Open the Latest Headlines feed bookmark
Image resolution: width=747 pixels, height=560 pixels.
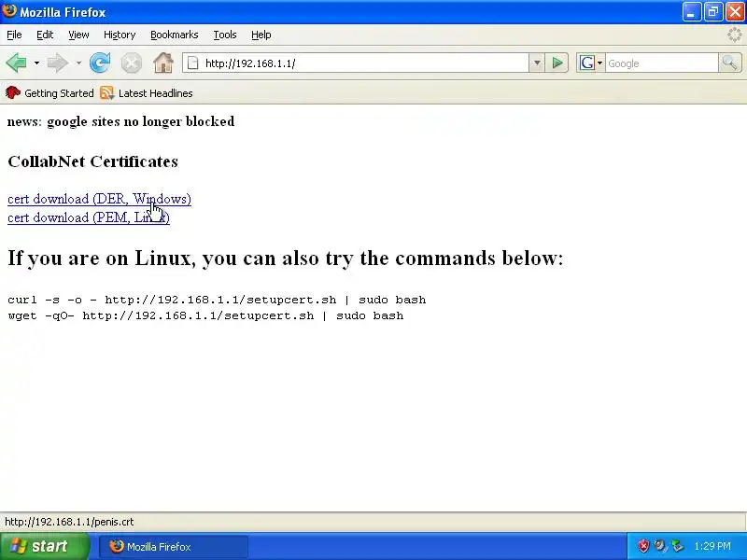147,93
